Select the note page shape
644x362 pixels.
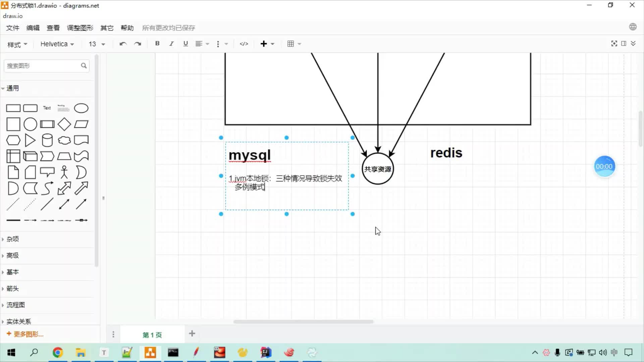coord(13,172)
